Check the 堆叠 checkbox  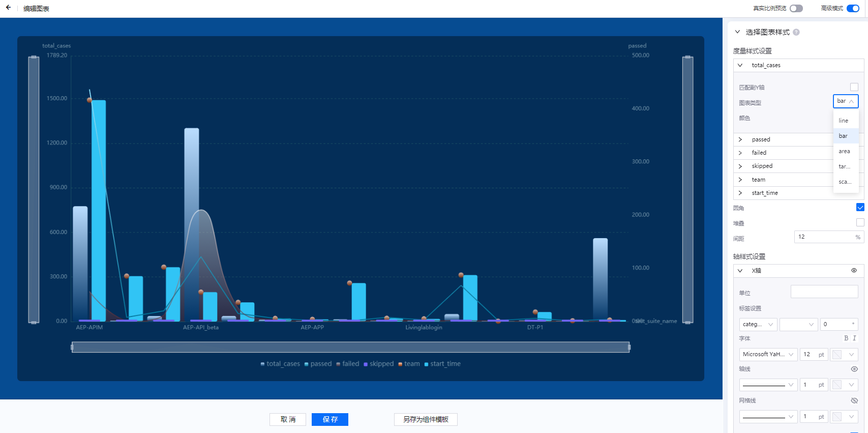pyautogui.click(x=860, y=222)
